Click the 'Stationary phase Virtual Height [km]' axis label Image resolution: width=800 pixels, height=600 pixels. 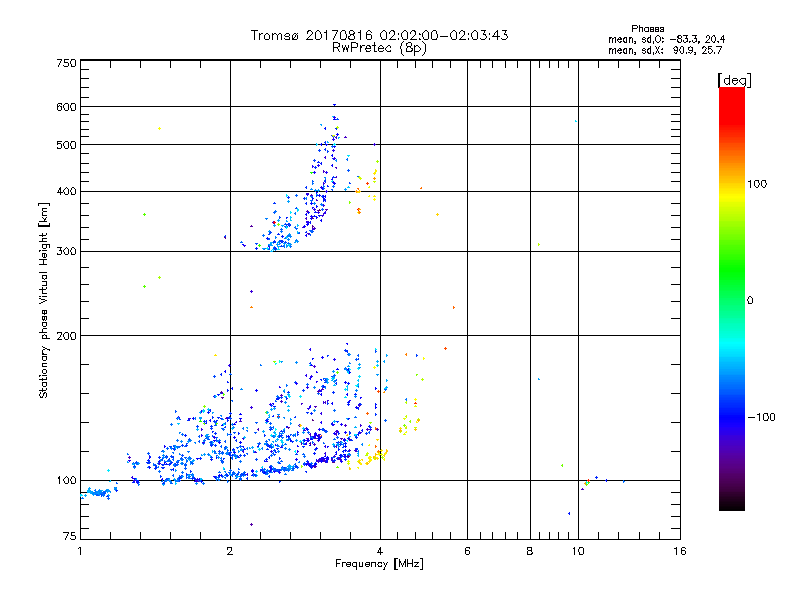pyautogui.click(x=44, y=300)
